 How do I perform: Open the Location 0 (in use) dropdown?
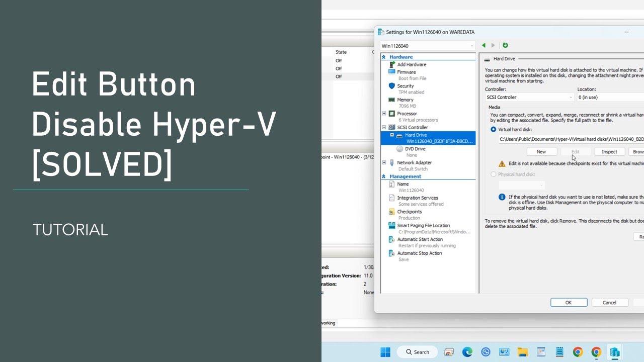(610, 97)
